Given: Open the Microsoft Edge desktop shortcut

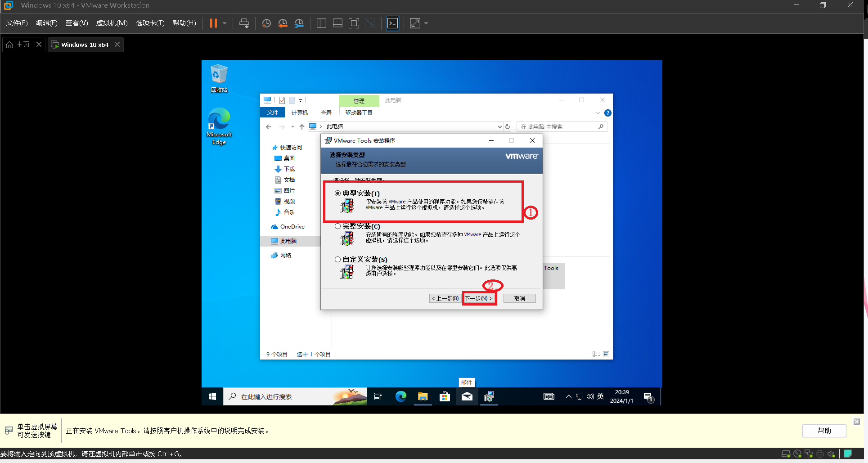Looking at the screenshot, I should coord(219,126).
